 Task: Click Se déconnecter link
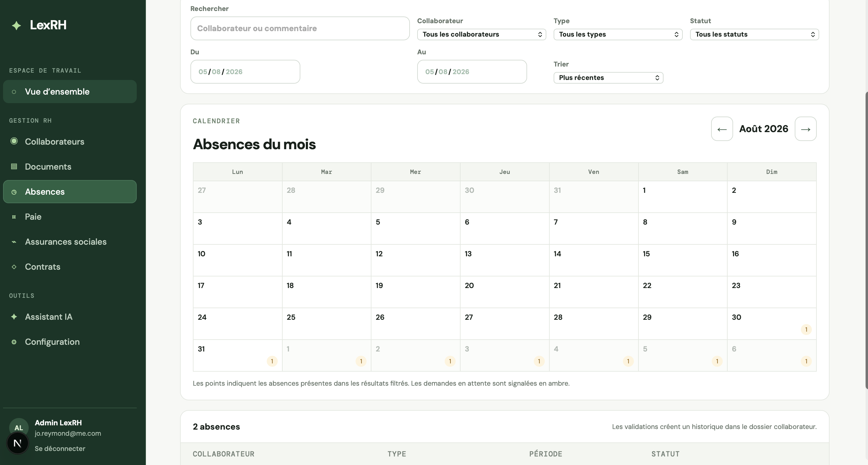tap(60, 449)
